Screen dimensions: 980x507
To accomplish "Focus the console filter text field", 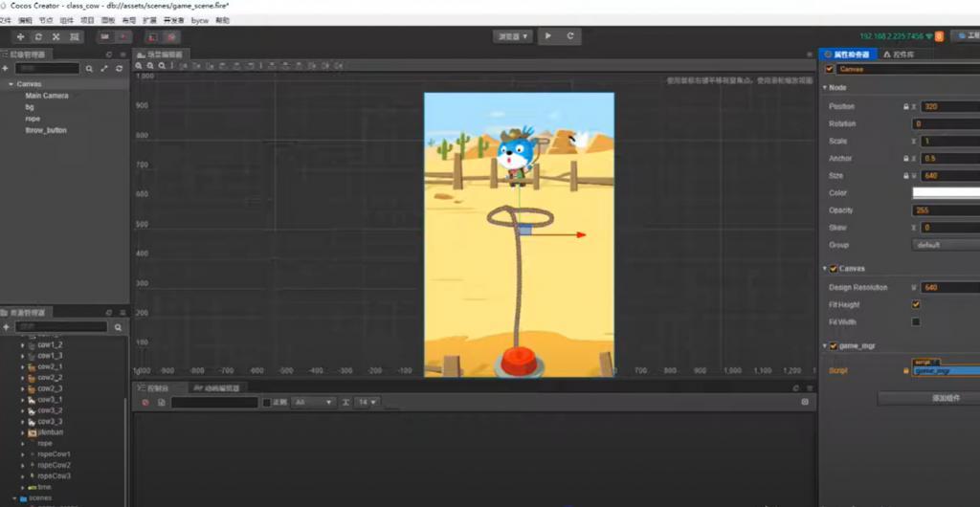I will pos(214,403).
